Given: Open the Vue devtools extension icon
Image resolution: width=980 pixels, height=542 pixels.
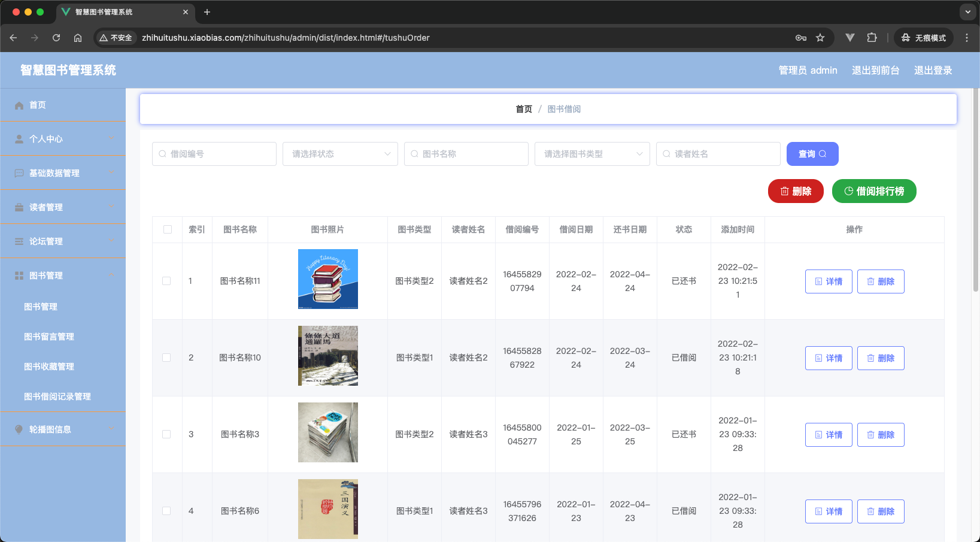Looking at the screenshot, I should tap(850, 38).
